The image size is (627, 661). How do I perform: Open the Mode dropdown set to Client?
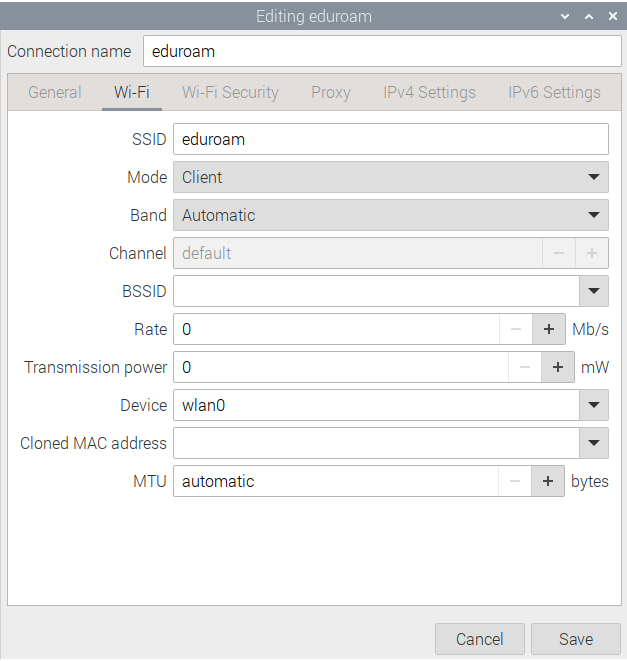click(390, 177)
